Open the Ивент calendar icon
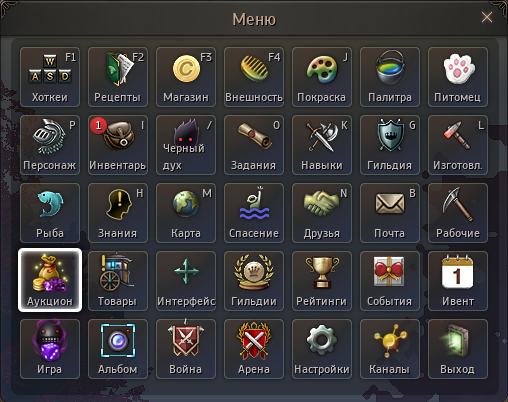This screenshot has width=508, height=402. [458, 281]
